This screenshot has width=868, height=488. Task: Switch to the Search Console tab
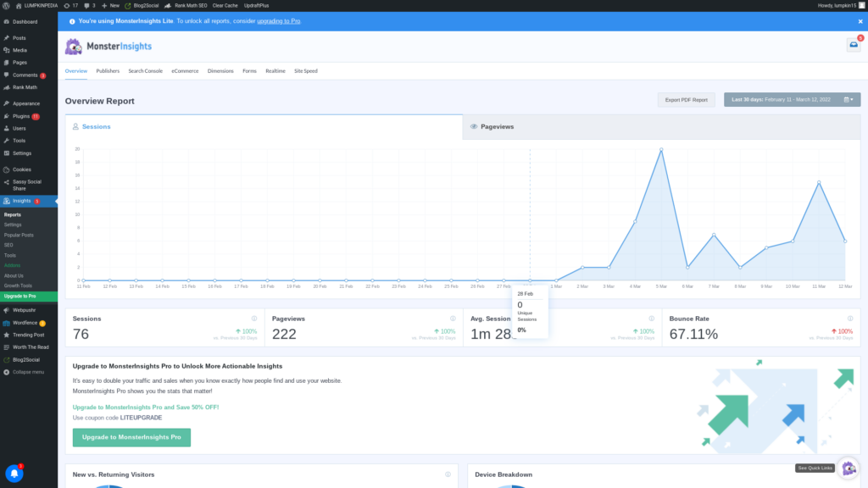tap(146, 71)
